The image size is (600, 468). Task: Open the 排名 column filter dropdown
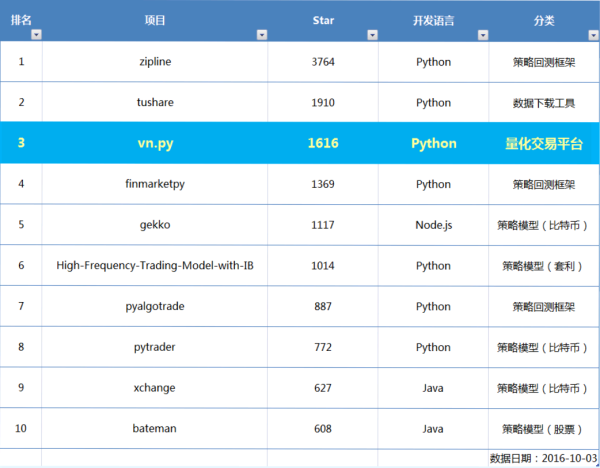click(x=36, y=34)
